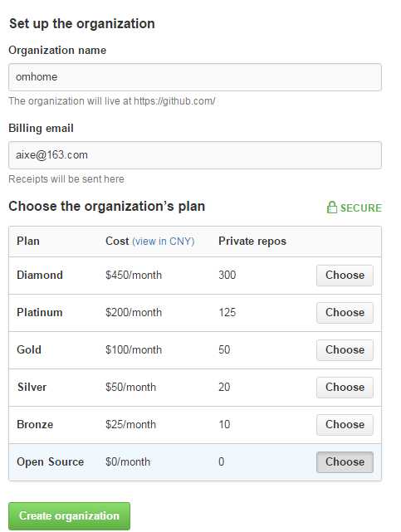The height and width of the screenshot is (532, 401).
Task: Click the Billing email label
Action: (x=41, y=129)
